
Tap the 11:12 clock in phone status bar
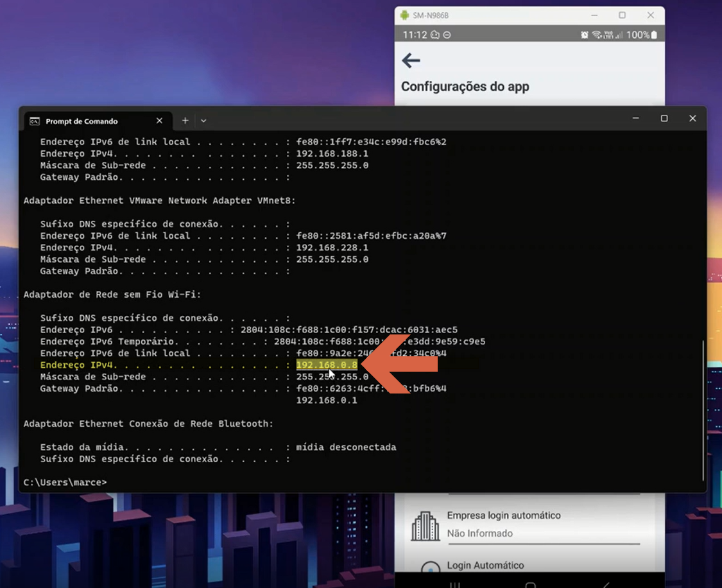(x=415, y=35)
